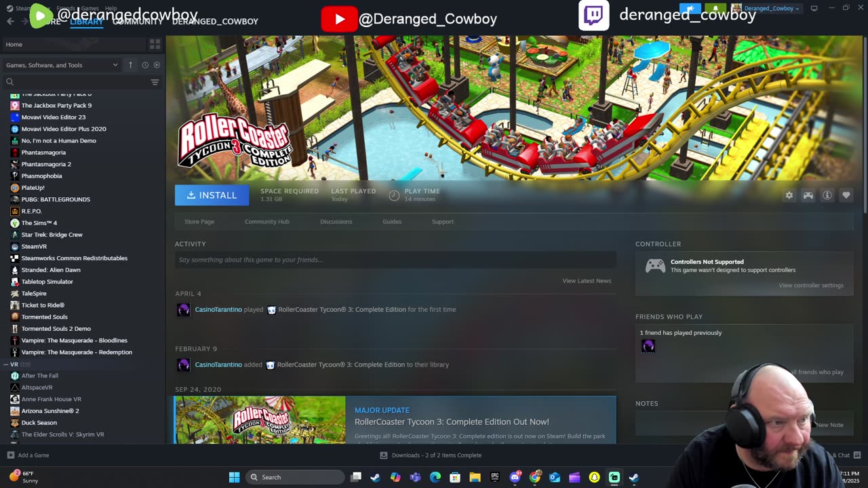The image size is (868, 488).
Task: Open Discussions tab for the game
Action: [x=336, y=222]
